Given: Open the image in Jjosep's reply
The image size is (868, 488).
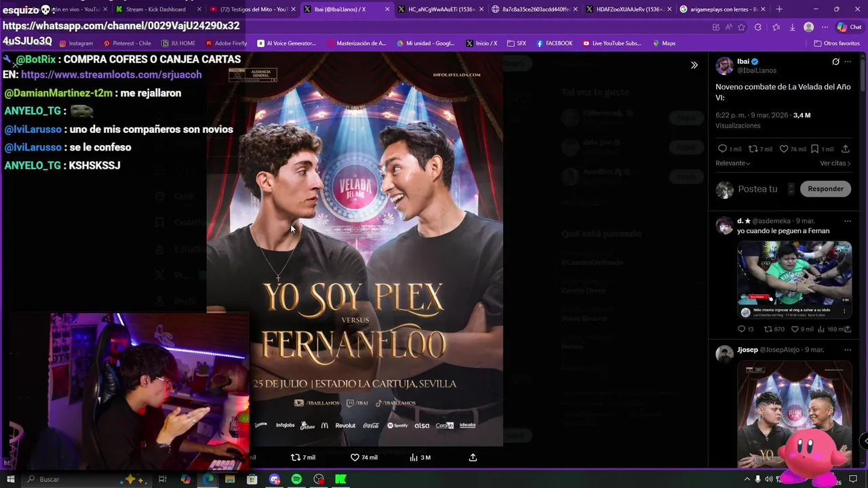Looking at the screenshot, I should [x=794, y=414].
